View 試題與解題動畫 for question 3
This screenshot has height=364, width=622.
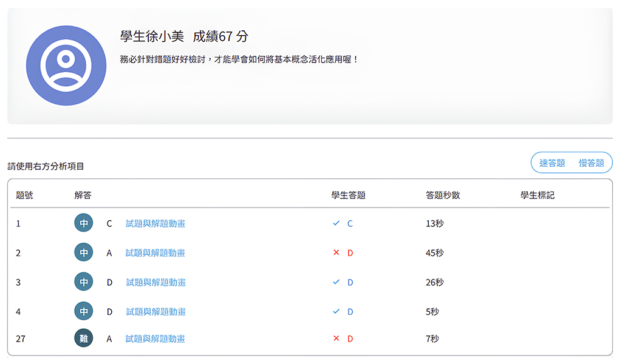click(x=155, y=282)
